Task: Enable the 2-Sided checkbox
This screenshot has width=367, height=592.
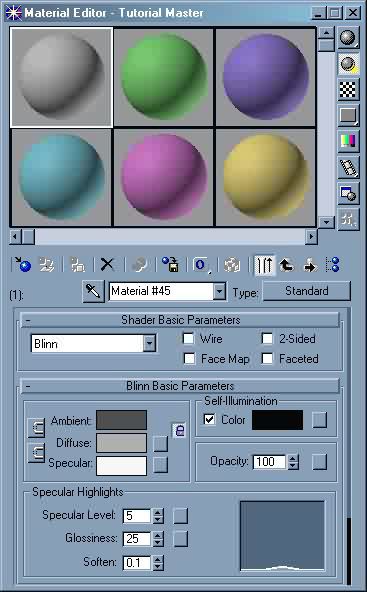Action: [267, 338]
